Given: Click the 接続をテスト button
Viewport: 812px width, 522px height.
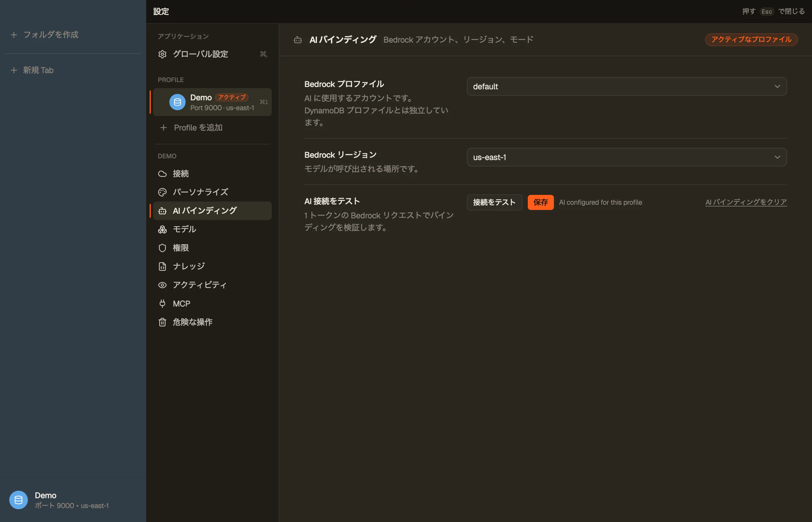Looking at the screenshot, I should (494, 202).
